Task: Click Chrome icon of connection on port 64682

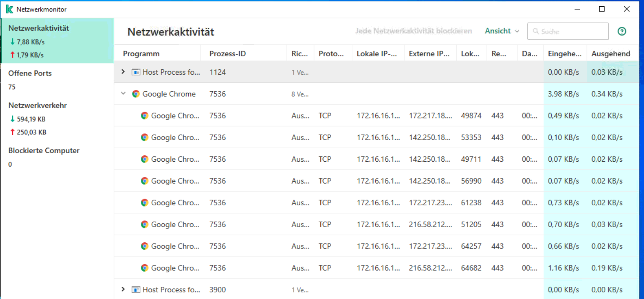Action: tap(145, 268)
